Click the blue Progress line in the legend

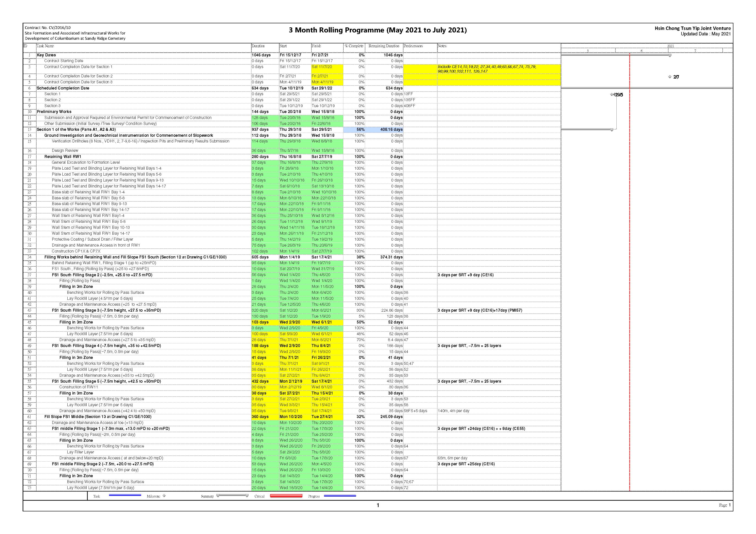click(x=340, y=495)
